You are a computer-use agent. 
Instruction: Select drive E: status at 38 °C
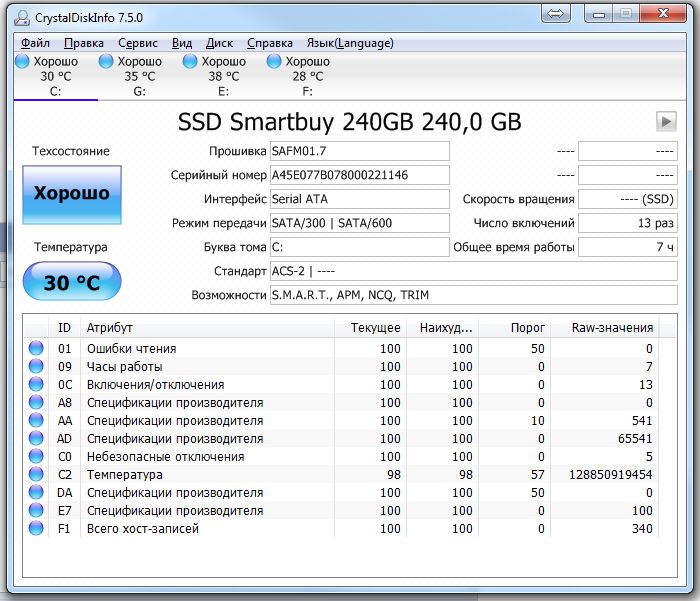[223, 76]
